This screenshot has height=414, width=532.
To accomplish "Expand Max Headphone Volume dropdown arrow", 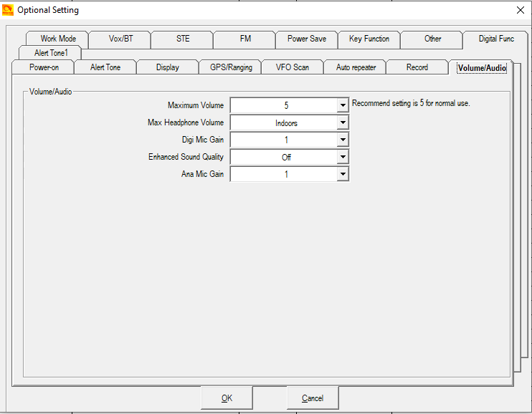I will [x=343, y=122].
